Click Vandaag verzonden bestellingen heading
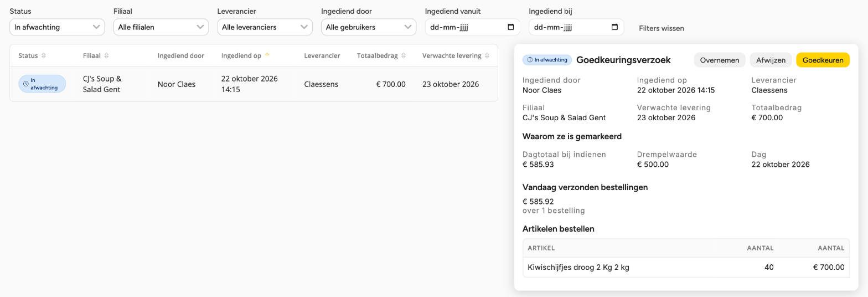 pyautogui.click(x=585, y=187)
